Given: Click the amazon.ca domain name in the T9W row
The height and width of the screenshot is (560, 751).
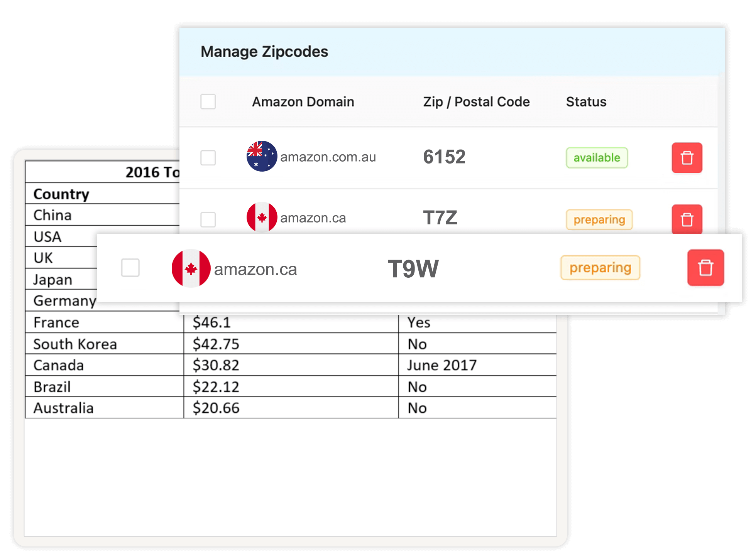Looking at the screenshot, I should click(255, 269).
